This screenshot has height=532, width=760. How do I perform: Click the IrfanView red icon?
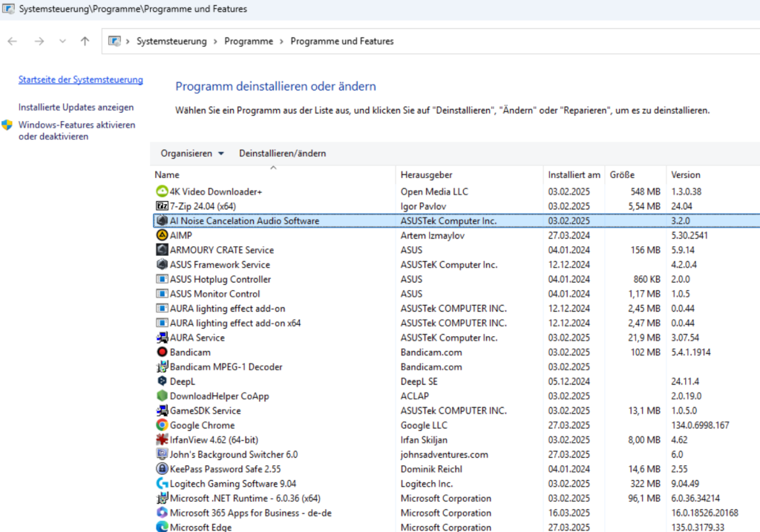pyautogui.click(x=163, y=439)
